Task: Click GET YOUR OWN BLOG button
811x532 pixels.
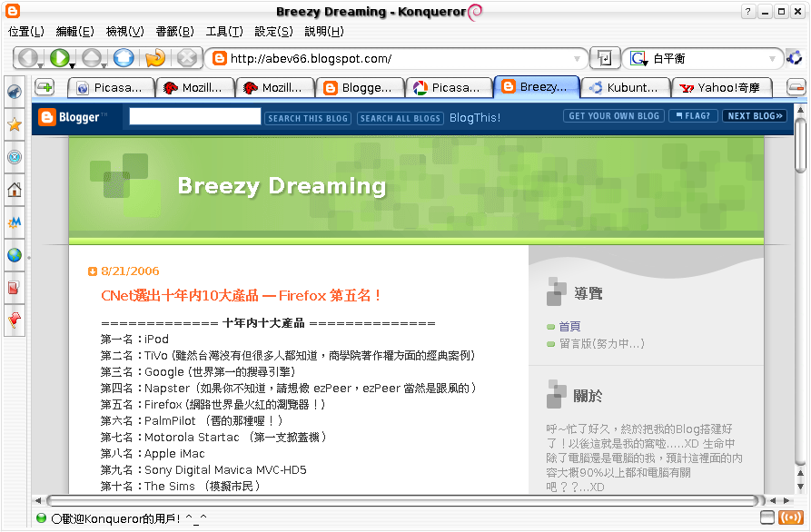Action: [614, 116]
